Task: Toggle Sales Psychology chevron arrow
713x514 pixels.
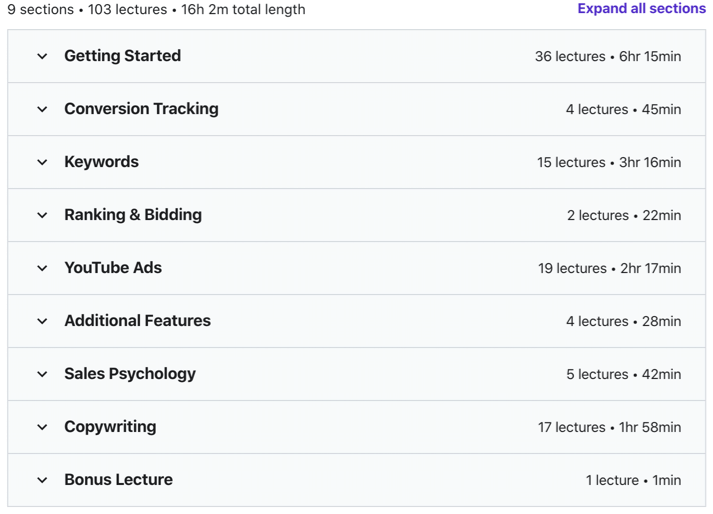Action: [x=42, y=374]
